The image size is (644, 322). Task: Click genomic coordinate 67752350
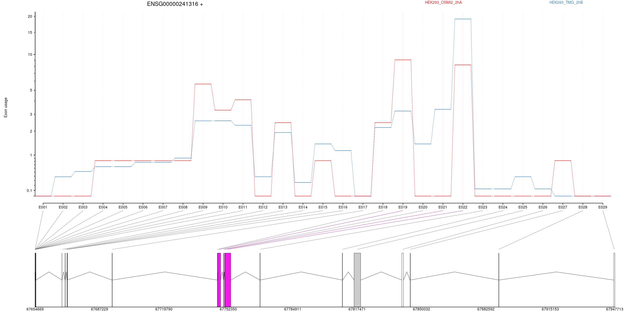tap(228, 309)
